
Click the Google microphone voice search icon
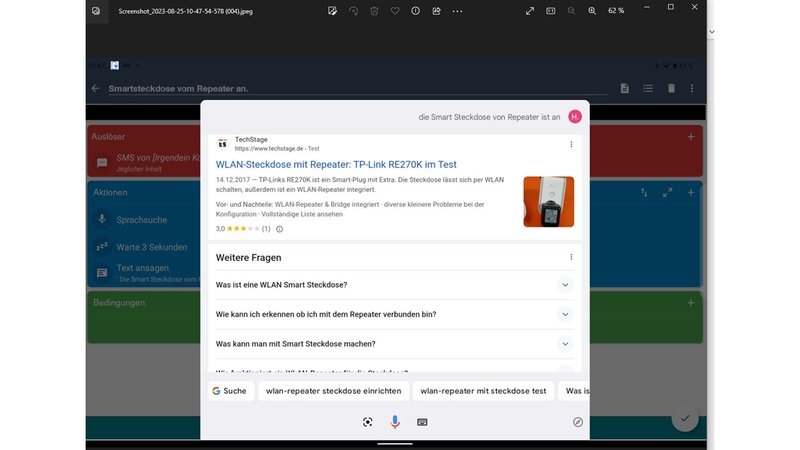pos(395,422)
